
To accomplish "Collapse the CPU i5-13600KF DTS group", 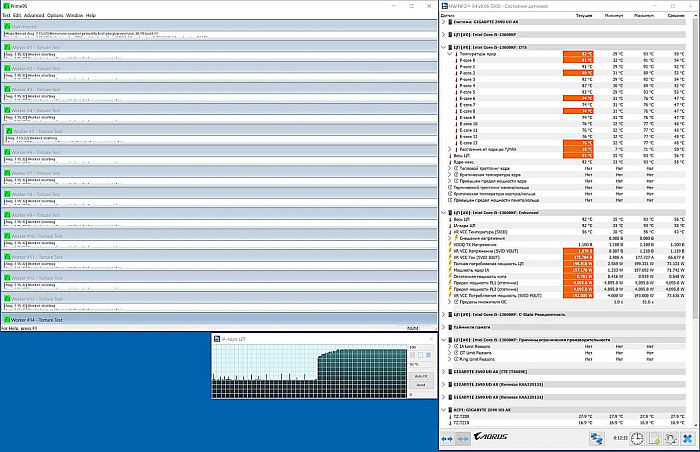I will tap(443, 47).
